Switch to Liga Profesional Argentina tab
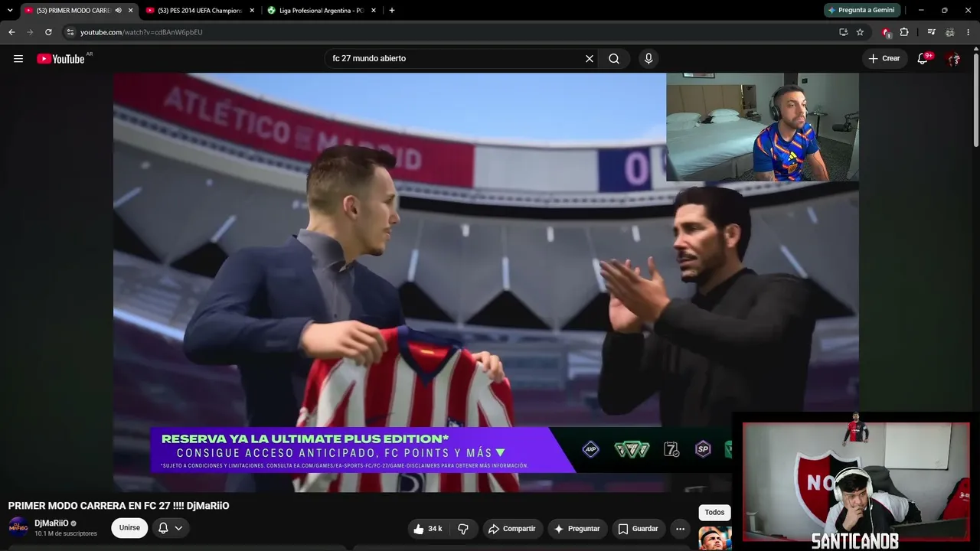 click(x=321, y=11)
